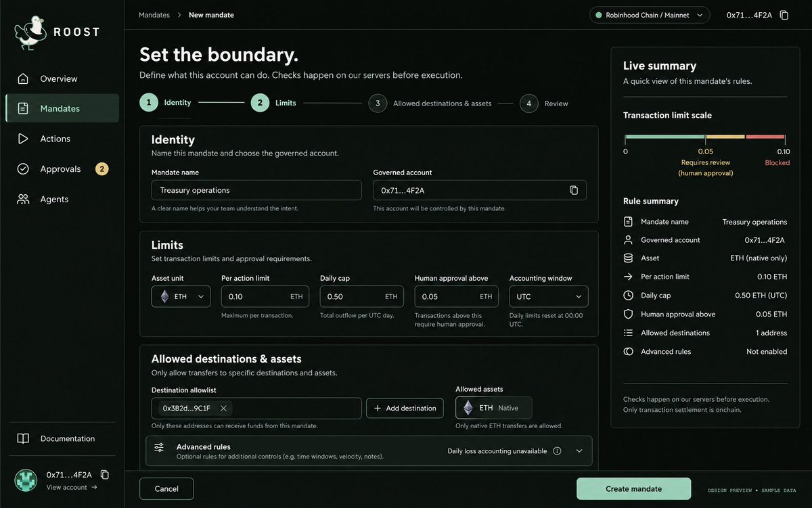812x508 pixels.
Task: Open the Robinhood Chain / Mainnet selector
Action: [650, 15]
